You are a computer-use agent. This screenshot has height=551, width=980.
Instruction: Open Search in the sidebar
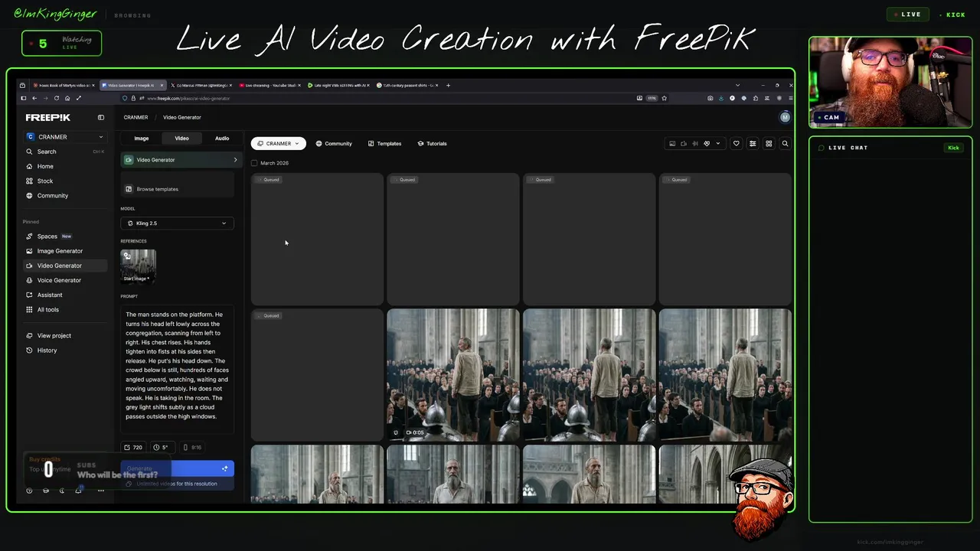click(65, 152)
